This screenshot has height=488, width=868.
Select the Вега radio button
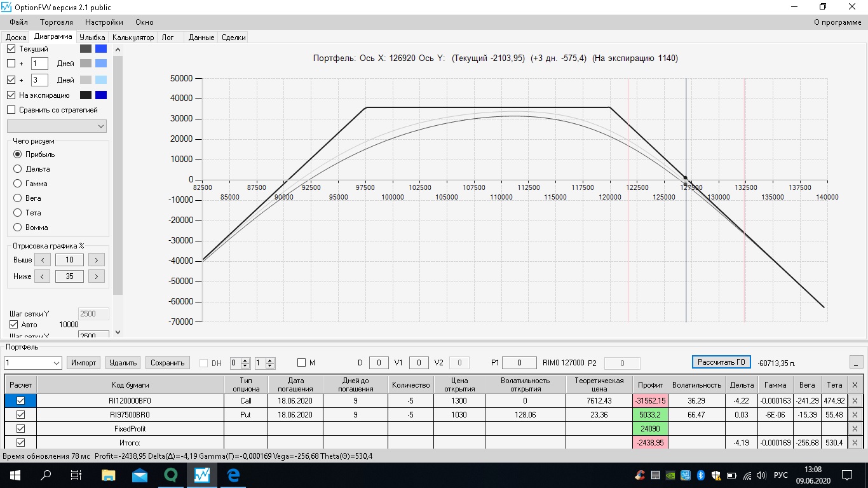(18, 198)
